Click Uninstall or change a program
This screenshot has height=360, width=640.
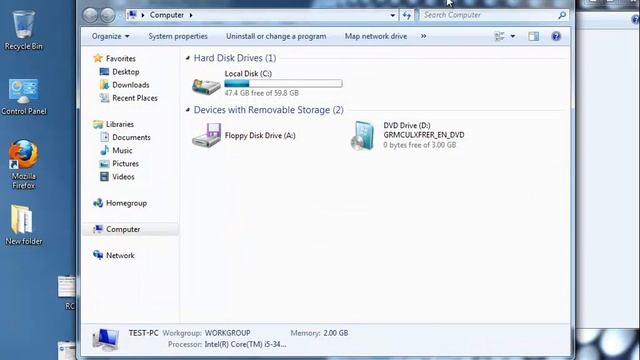tap(276, 36)
